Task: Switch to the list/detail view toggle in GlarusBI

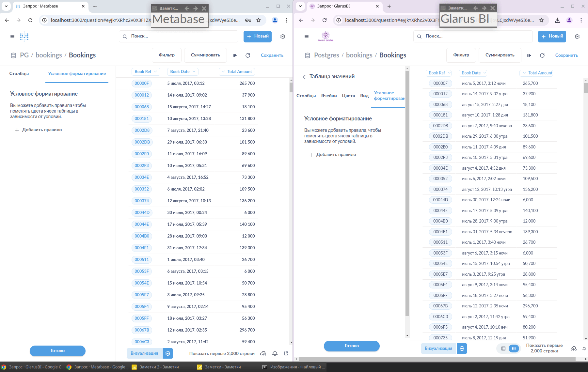Action: click(503, 349)
